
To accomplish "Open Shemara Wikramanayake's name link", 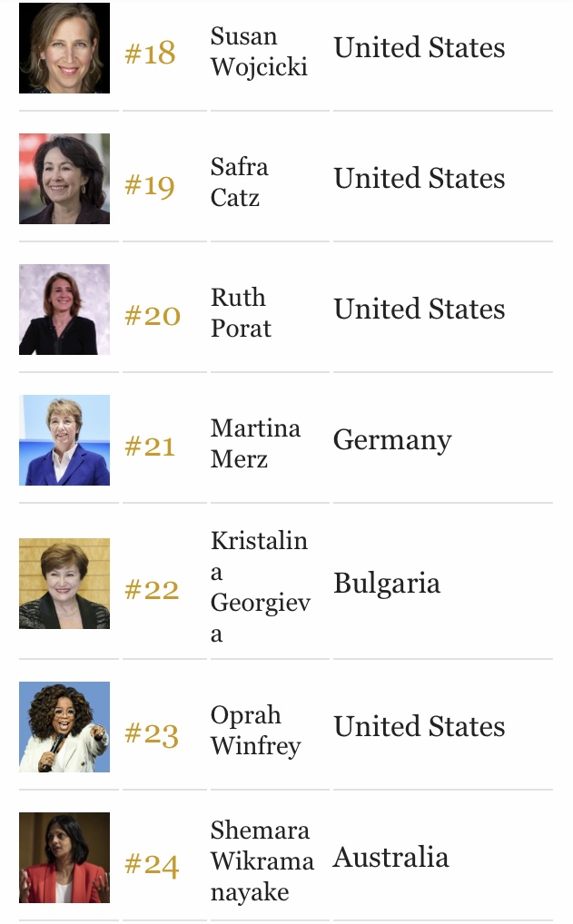I will (x=262, y=861).
